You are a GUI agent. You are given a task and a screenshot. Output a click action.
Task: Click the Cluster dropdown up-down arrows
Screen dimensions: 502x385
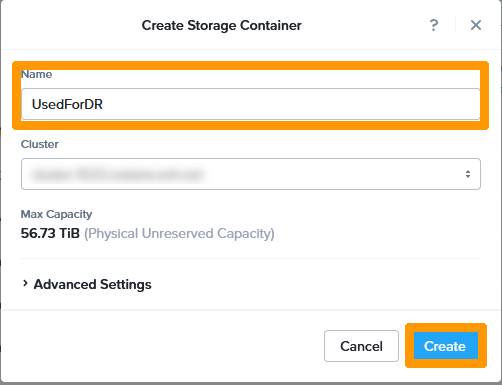coord(468,174)
